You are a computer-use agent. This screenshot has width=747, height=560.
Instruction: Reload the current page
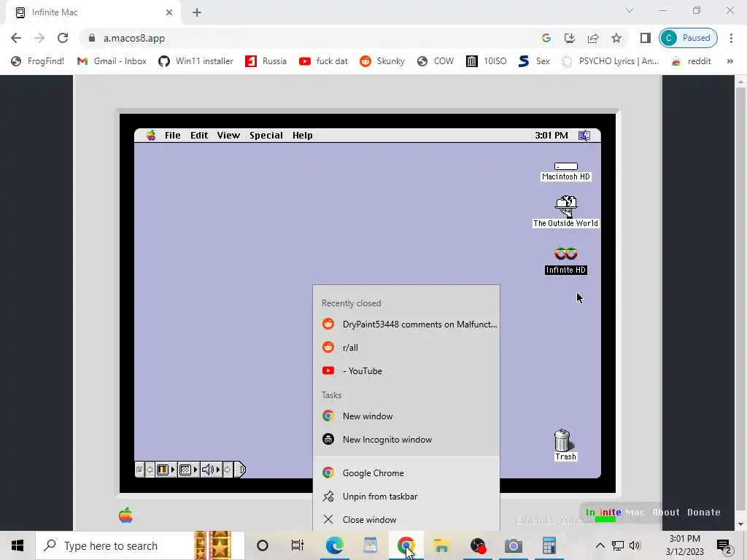[x=63, y=38]
